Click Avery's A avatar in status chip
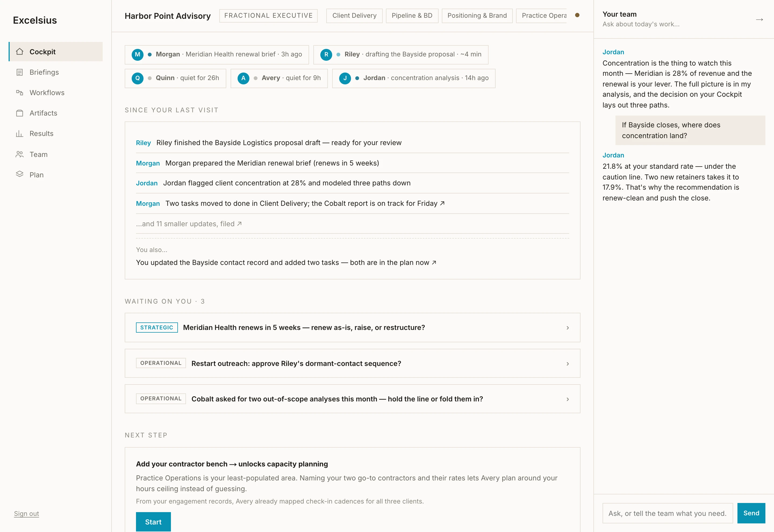 pos(243,78)
